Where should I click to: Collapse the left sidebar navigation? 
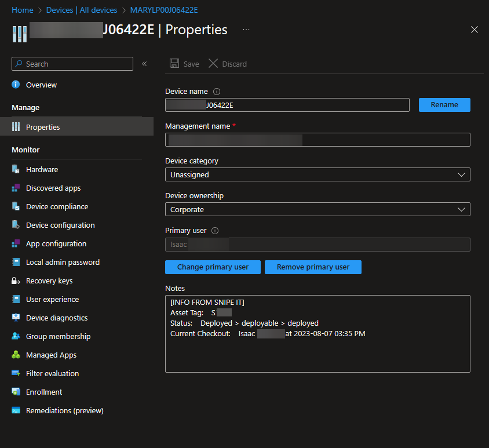[x=144, y=64]
